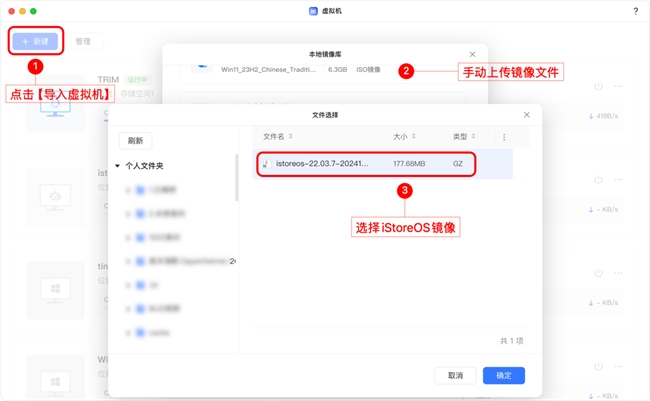Click the 取消 button
650x401 pixels.
tap(455, 376)
